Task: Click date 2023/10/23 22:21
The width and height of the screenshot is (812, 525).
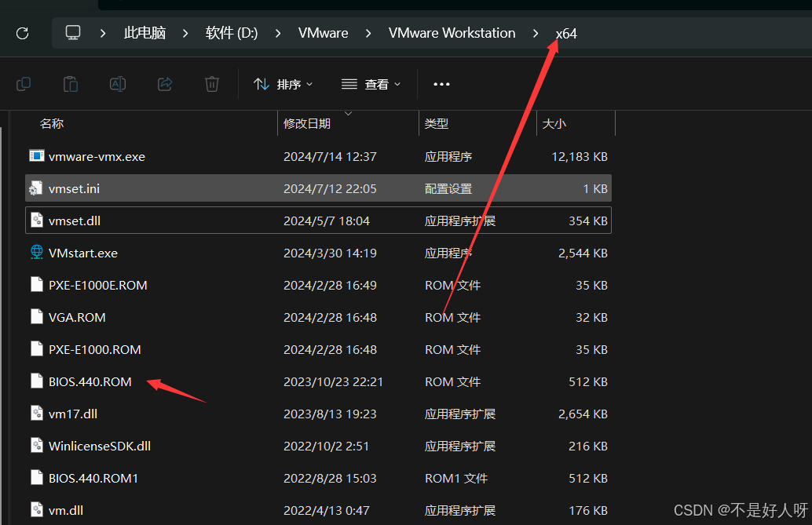Action: 333,381
